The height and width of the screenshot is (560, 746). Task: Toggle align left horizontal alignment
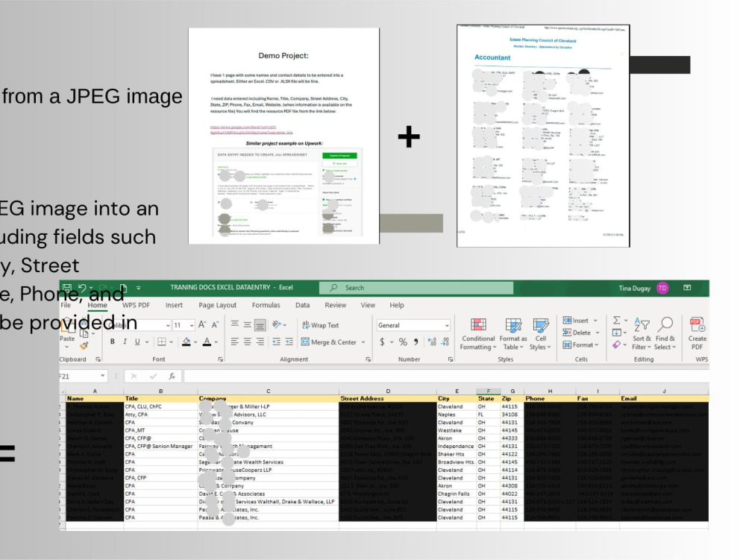tap(234, 342)
